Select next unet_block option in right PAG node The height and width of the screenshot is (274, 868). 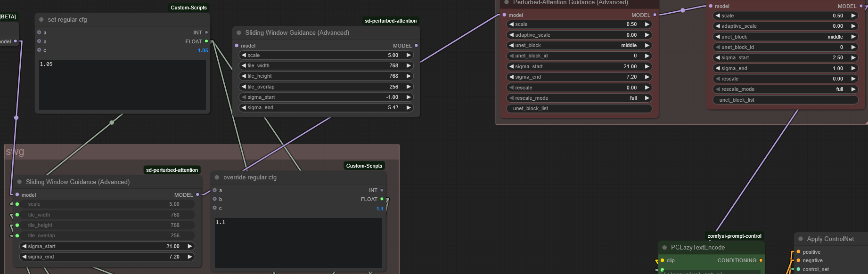tap(853, 37)
